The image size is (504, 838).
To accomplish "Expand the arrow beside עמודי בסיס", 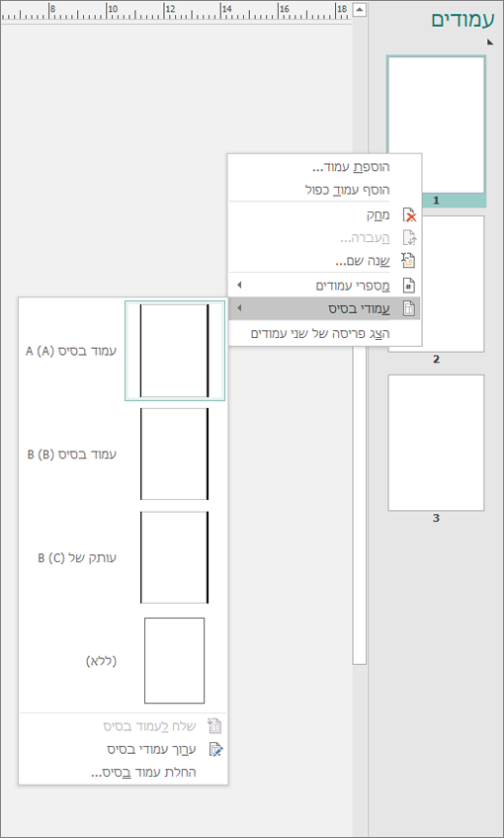I will tap(239, 308).
